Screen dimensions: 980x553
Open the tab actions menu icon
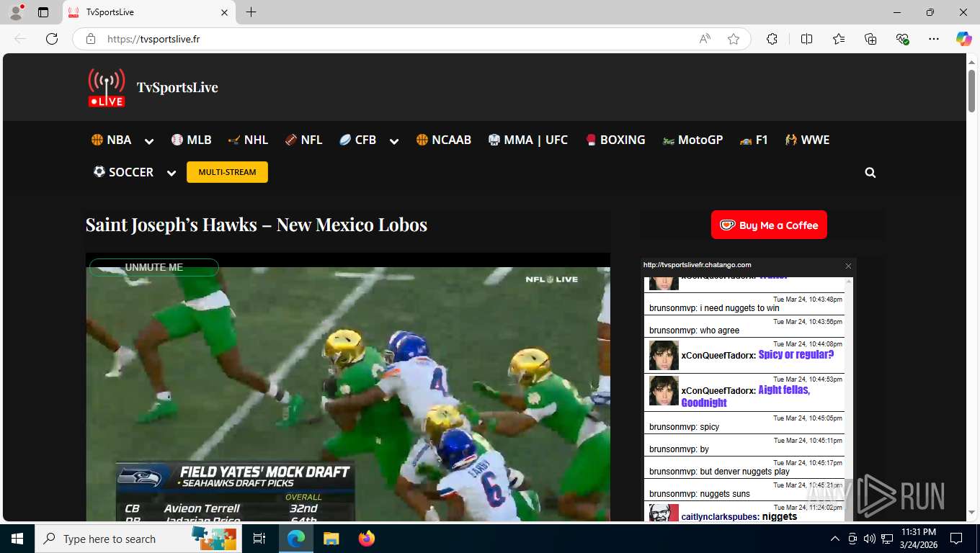point(43,12)
